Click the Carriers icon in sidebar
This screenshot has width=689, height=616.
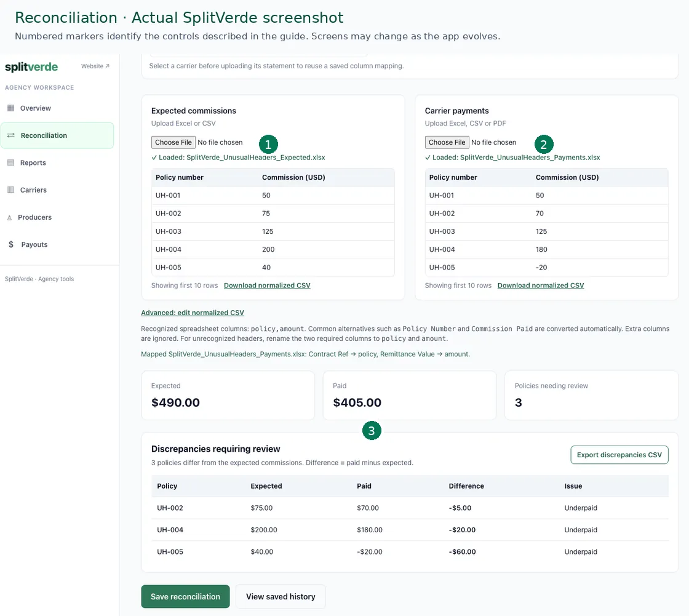[x=11, y=190]
